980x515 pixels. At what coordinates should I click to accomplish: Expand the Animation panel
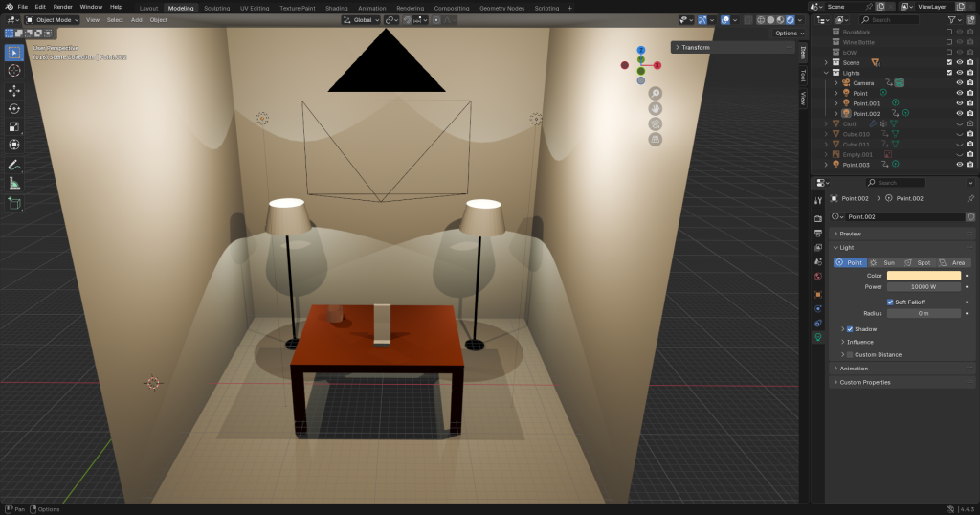853,369
